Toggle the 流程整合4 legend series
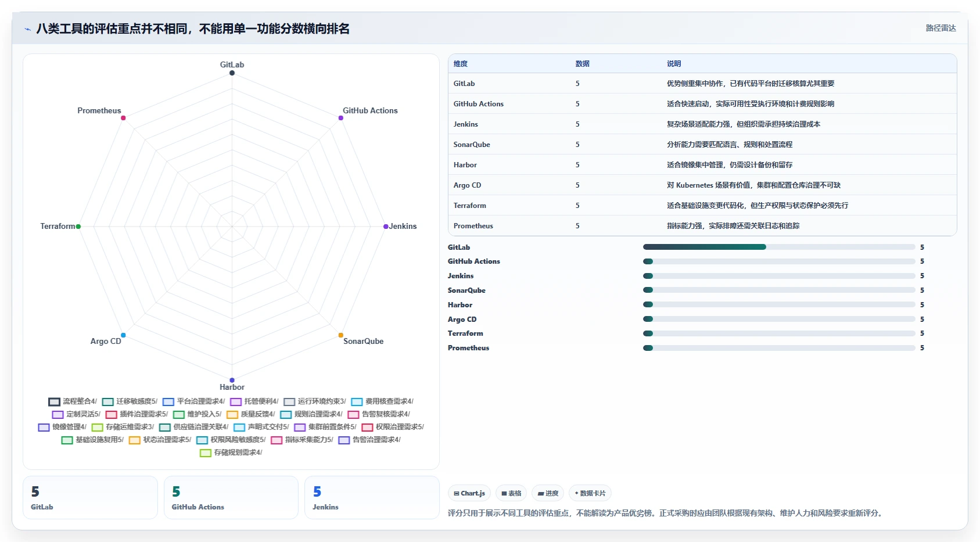Viewport: 980px width, 542px height. click(x=73, y=401)
